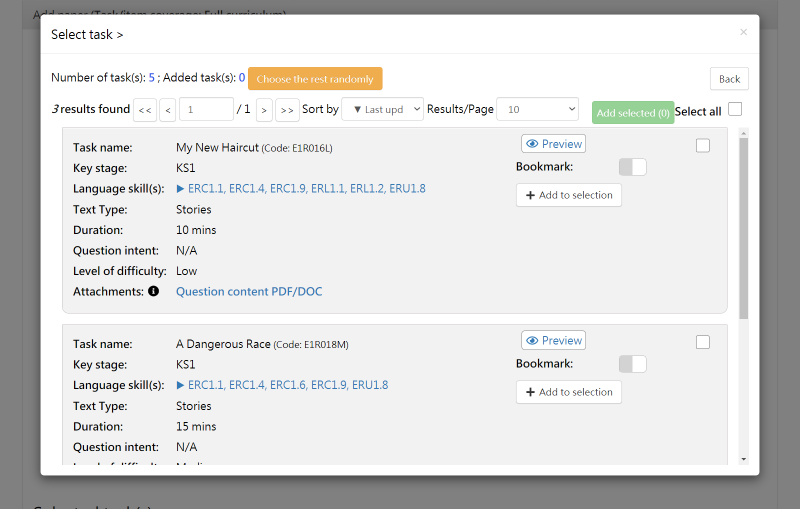800x509 pixels.
Task: Preview the A Dangerous Race task
Action: point(553,340)
